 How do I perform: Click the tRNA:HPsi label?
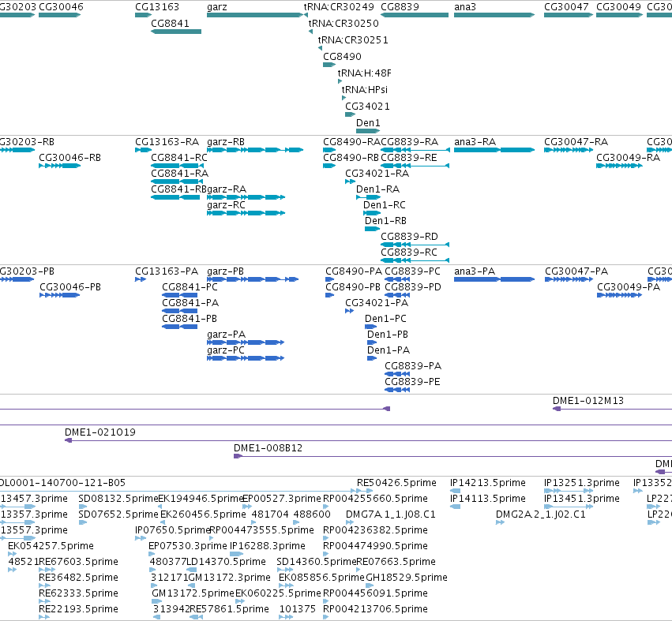coord(365,89)
